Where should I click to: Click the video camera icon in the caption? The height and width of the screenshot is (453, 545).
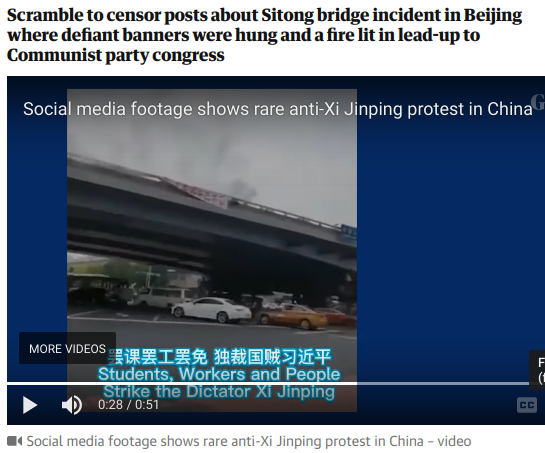tap(15, 441)
